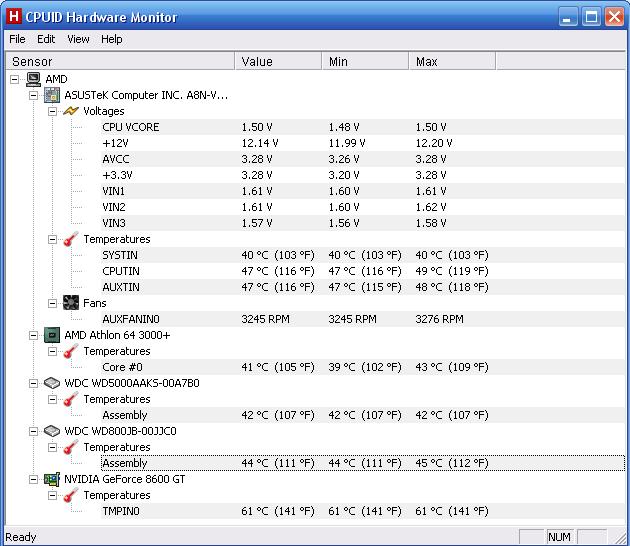Click the thermometer icon under NVIDIA GeForce

pos(71,495)
